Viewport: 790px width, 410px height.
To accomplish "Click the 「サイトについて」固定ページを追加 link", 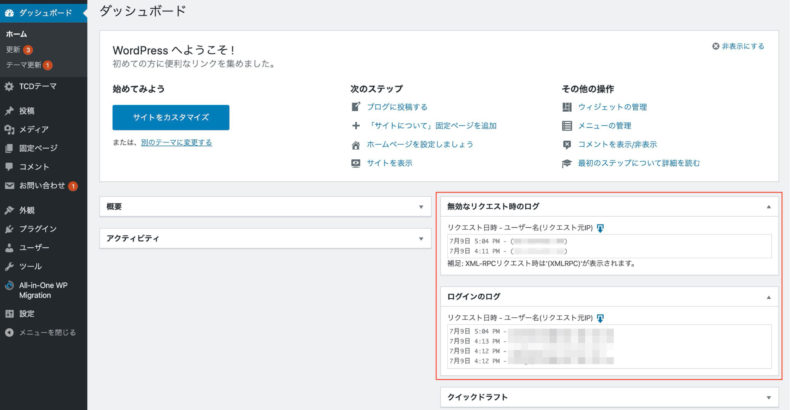I will coord(432,125).
